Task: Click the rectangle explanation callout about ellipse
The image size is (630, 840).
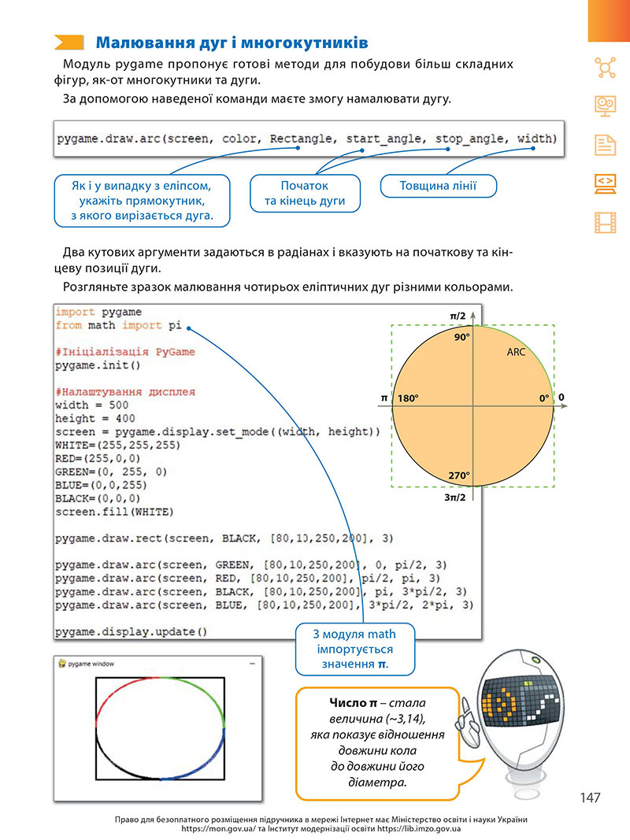Action: click(142, 201)
